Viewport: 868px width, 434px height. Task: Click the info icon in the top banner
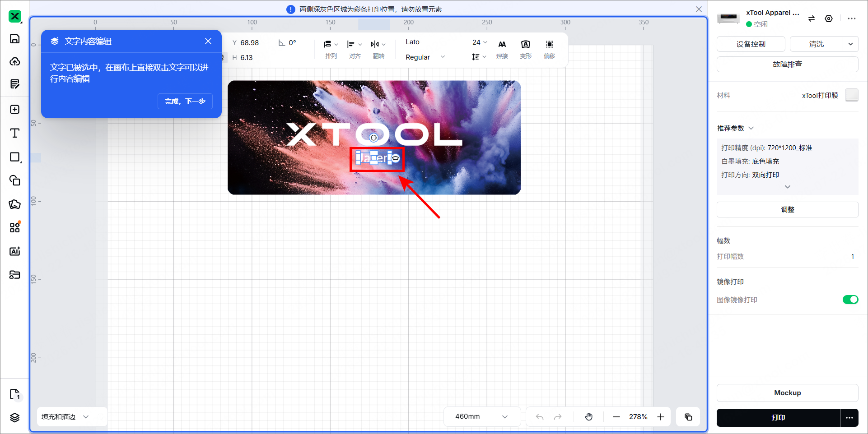pyautogui.click(x=291, y=9)
